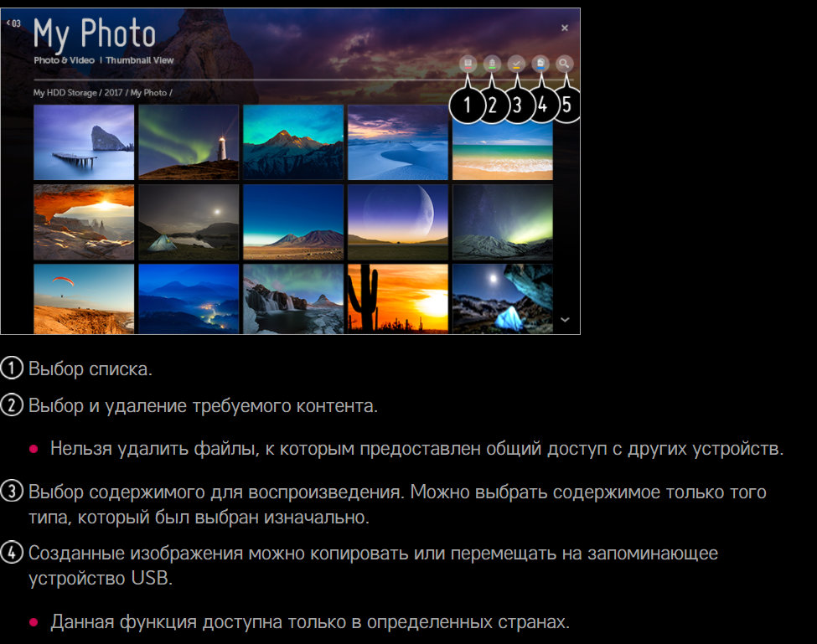Go back using the 03 arrow

[x=13, y=23]
